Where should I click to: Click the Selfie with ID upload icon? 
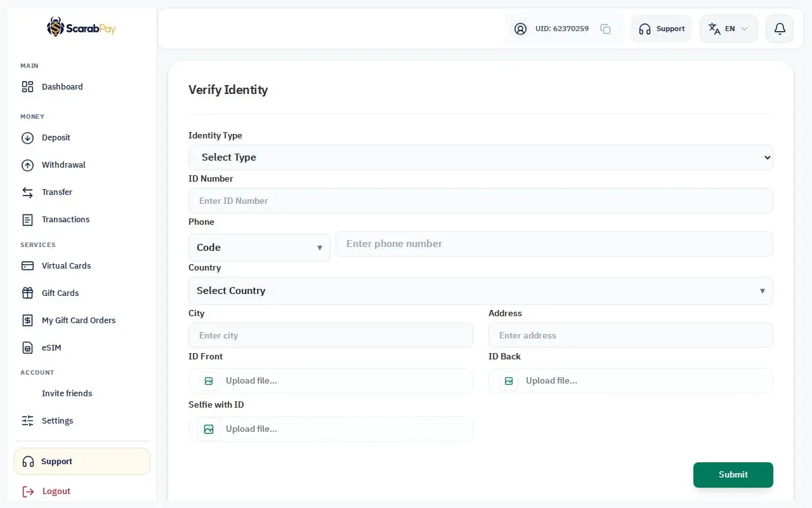(209, 429)
